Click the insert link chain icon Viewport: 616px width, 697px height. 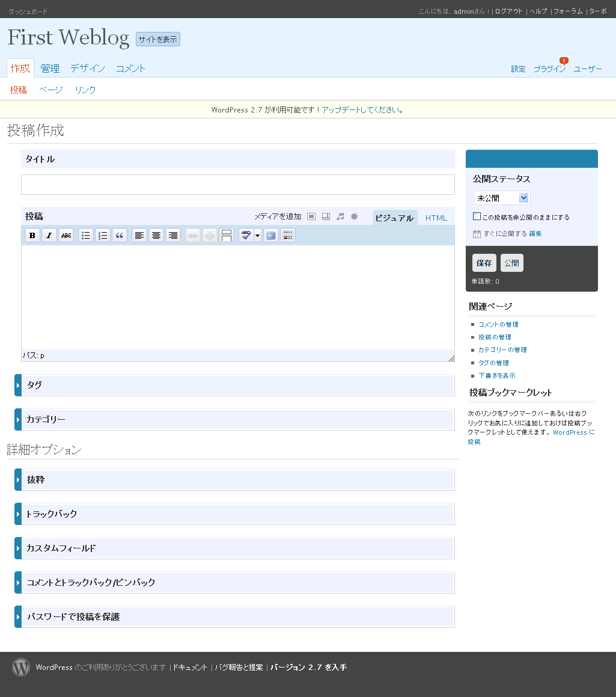click(193, 236)
